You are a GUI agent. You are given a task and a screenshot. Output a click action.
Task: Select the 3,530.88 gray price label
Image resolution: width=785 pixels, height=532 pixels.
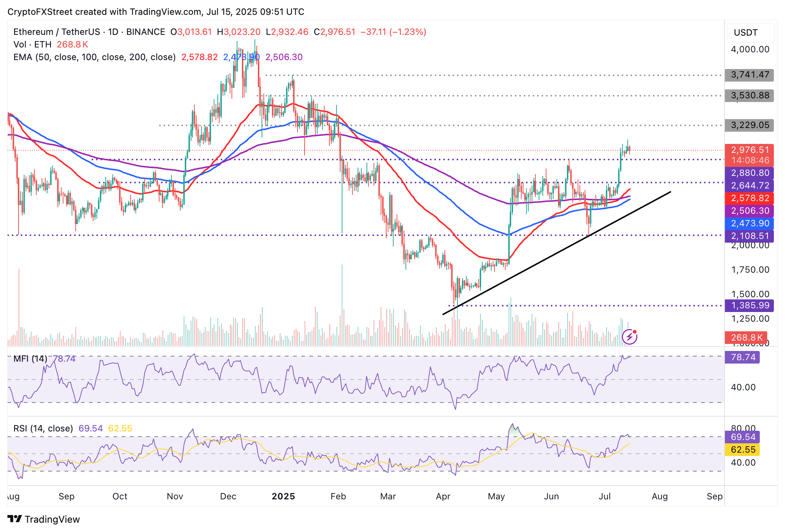pos(749,96)
